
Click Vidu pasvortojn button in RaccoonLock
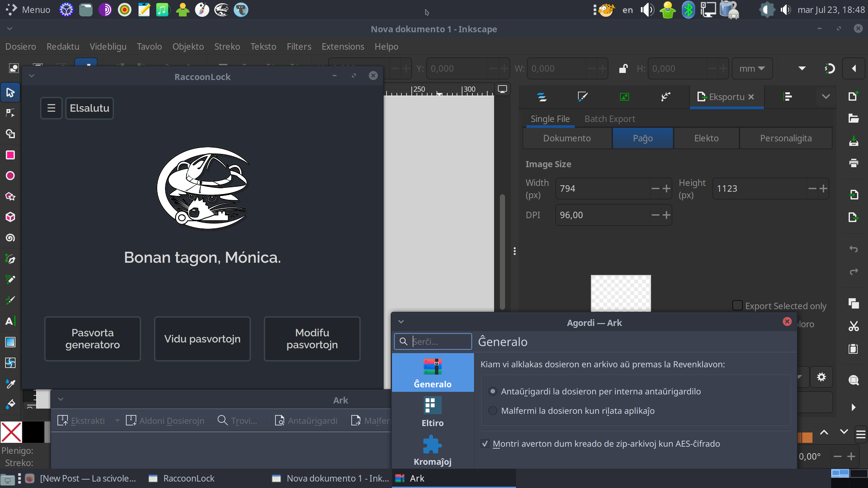202,338
